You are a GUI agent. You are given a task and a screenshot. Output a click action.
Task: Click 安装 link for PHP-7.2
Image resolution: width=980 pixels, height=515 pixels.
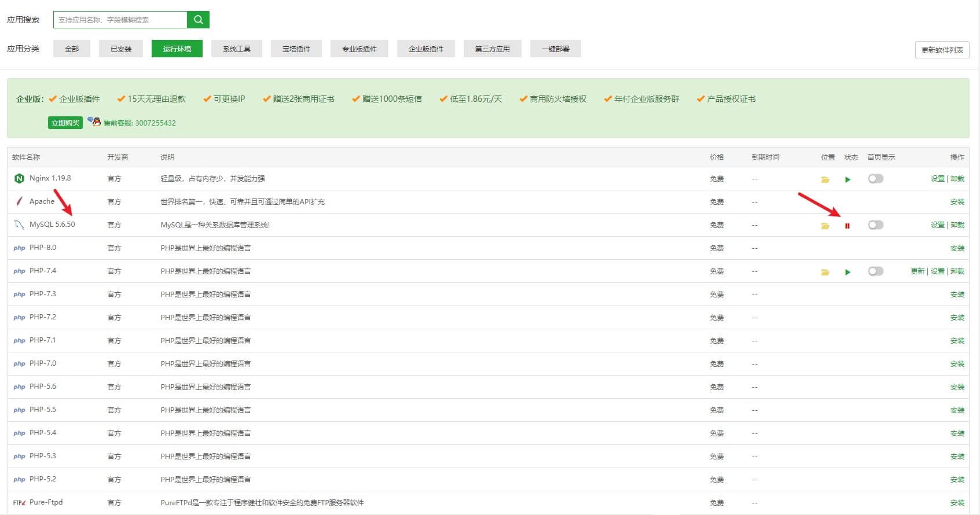click(x=957, y=318)
